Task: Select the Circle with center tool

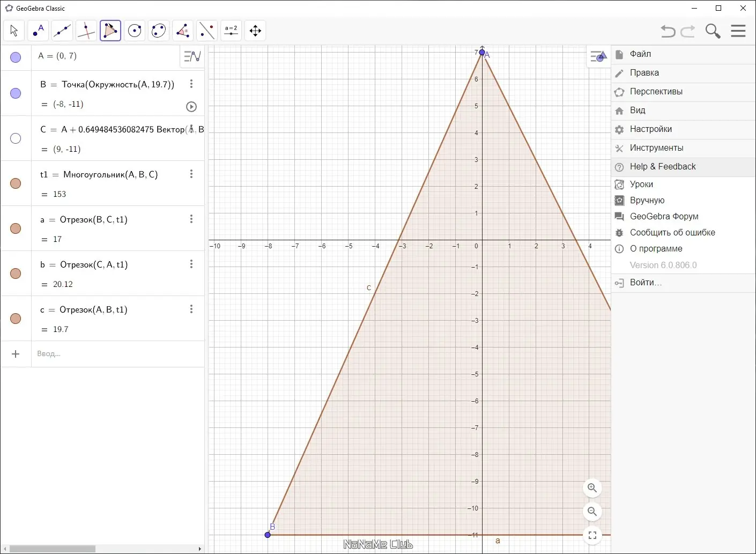Action: point(135,31)
